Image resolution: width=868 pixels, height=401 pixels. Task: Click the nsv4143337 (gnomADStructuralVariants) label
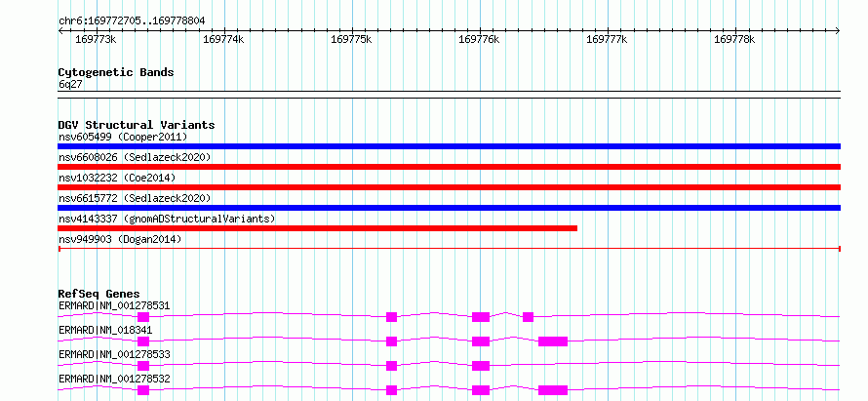(167, 219)
